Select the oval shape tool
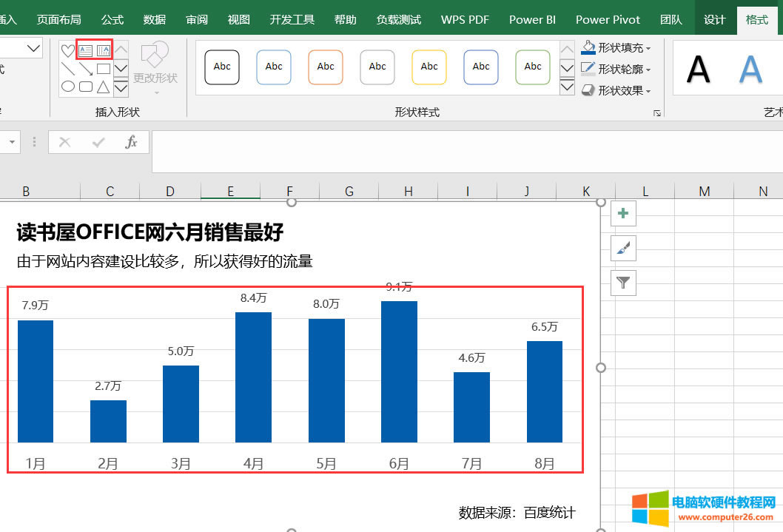The height and width of the screenshot is (532, 783). (67, 86)
